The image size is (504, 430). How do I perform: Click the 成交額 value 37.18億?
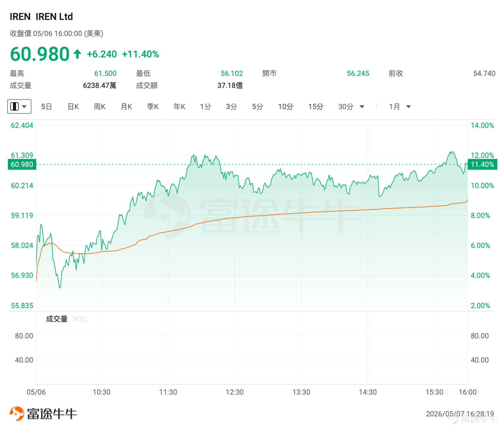[230, 85]
